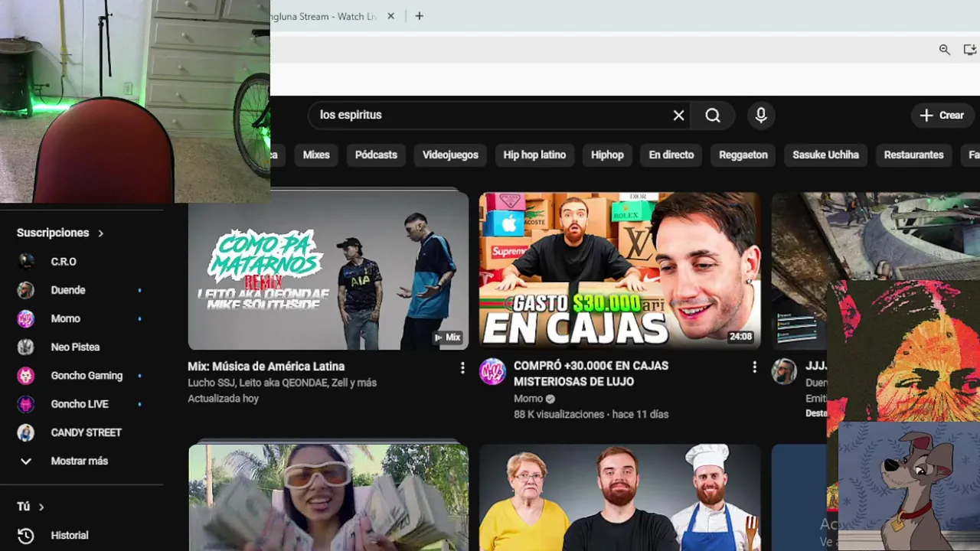Click the Duende subscription name

[x=68, y=290]
